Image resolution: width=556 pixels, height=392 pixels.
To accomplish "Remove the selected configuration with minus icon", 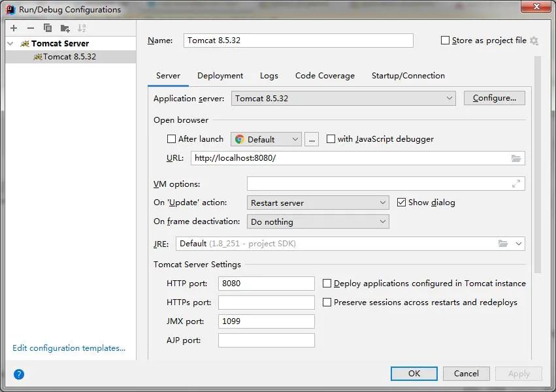I will [31, 28].
